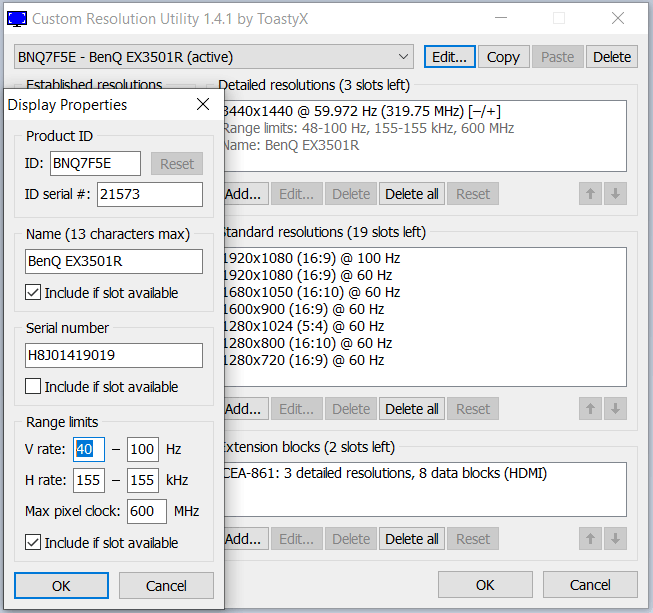Image resolution: width=653 pixels, height=613 pixels.
Task: Select 1920x1080 (16:9) @ 60 Hz
Action: point(425,275)
